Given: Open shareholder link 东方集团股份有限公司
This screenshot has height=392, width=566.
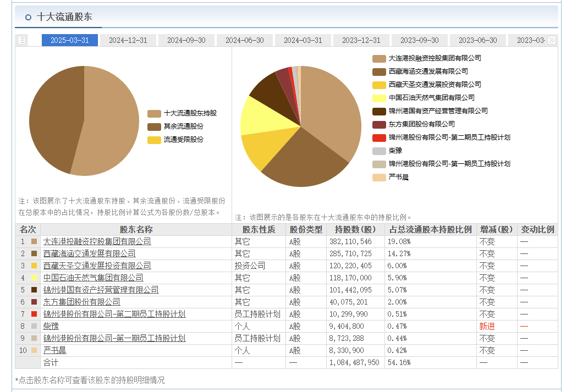Looking at the screenshot, I should tap(81, 302).
